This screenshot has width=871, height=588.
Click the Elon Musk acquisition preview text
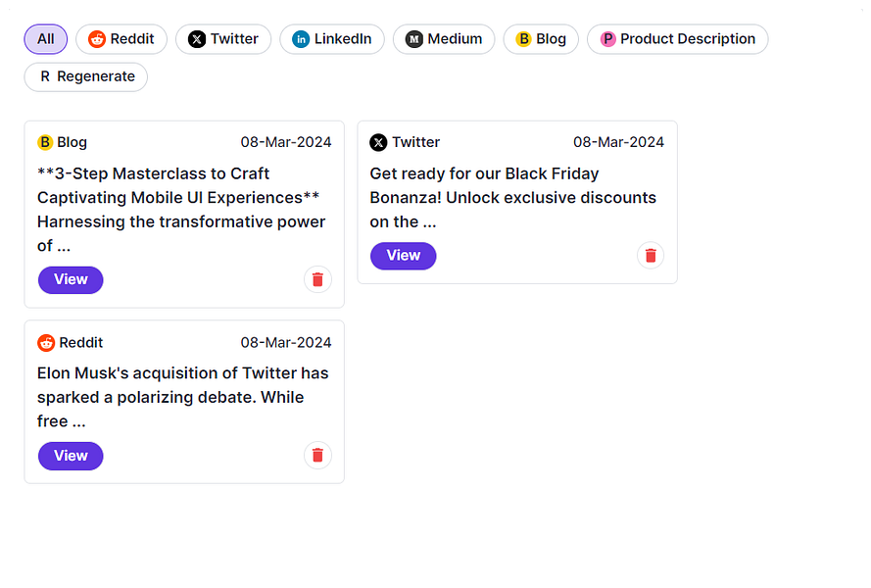click(x=182, y=397)
